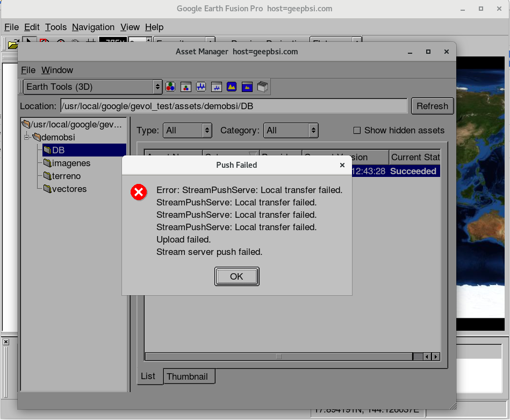Click the imagenes folder icon
Viewport: 510px width, 420px height.
tap(47, 163)
